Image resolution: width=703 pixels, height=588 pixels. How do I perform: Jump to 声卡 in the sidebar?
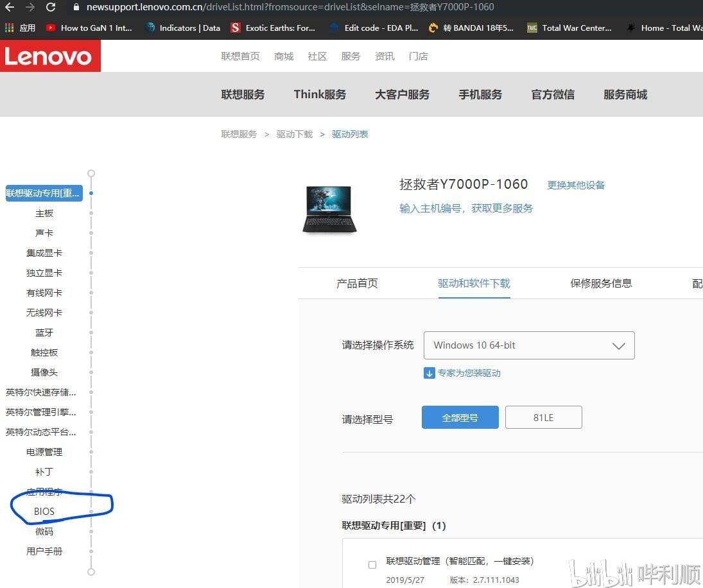44,233
